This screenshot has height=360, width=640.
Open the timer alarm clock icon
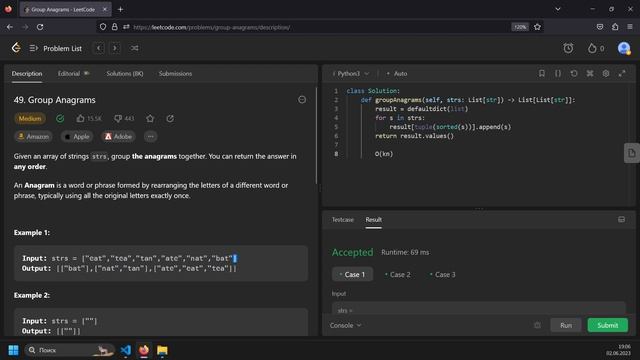tap(568, 48)
